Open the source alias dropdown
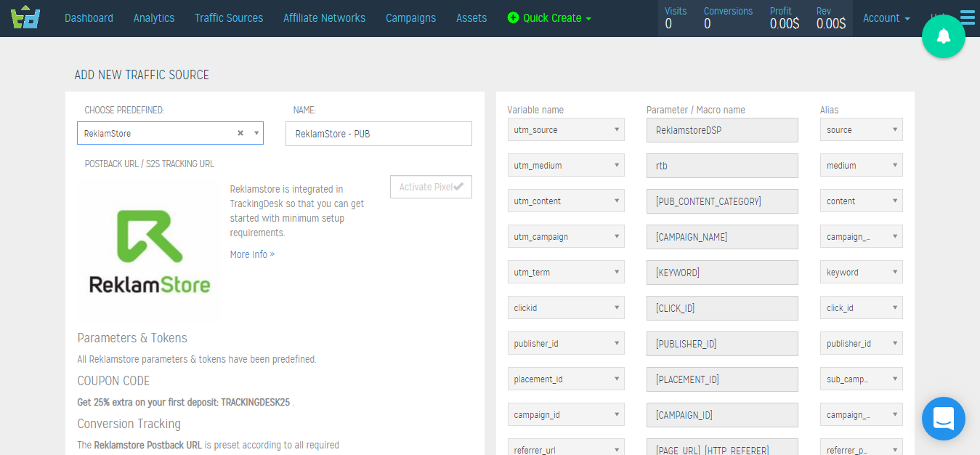980x455 pixels. tap(862, 129)
